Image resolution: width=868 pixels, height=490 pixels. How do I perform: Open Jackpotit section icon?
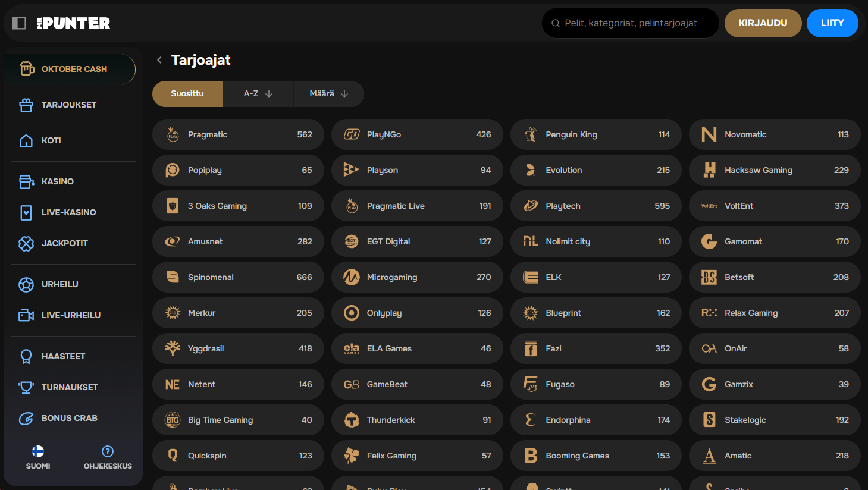point(26,243)
